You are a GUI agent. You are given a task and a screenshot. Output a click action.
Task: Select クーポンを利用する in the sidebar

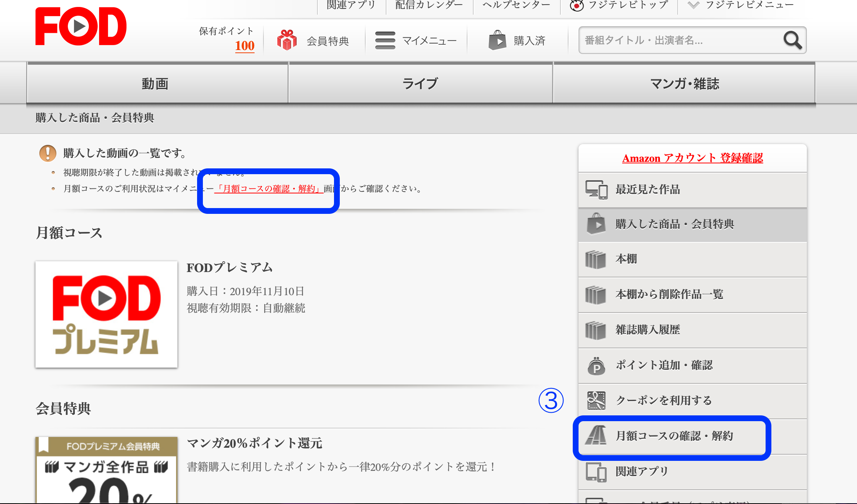(x=692, y=401)
